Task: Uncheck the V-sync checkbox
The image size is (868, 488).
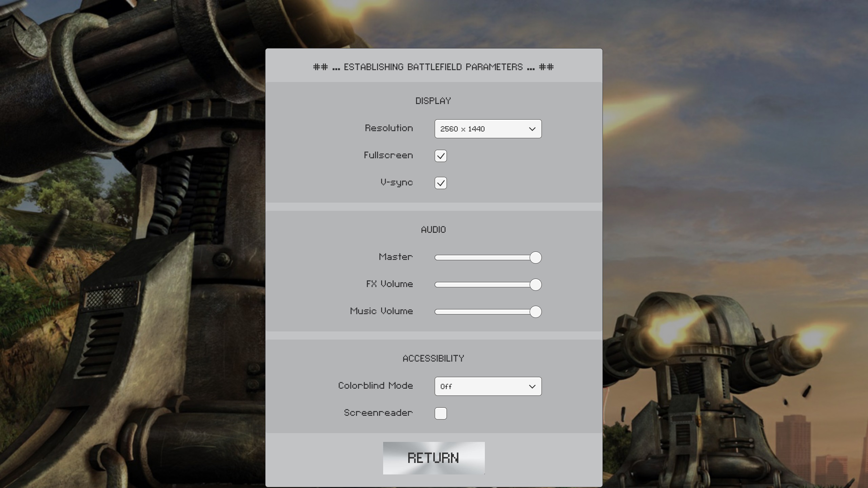Action: tap(440, 183)
